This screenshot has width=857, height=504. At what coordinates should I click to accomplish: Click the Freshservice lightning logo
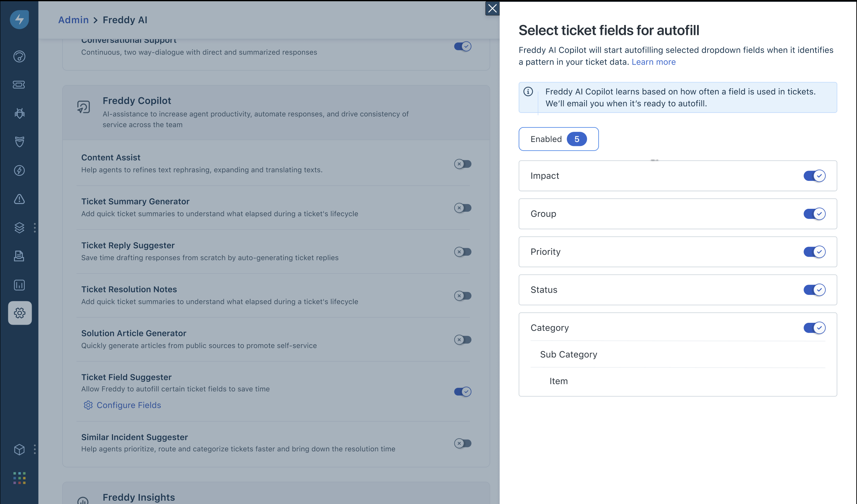[x=19, y=19]
